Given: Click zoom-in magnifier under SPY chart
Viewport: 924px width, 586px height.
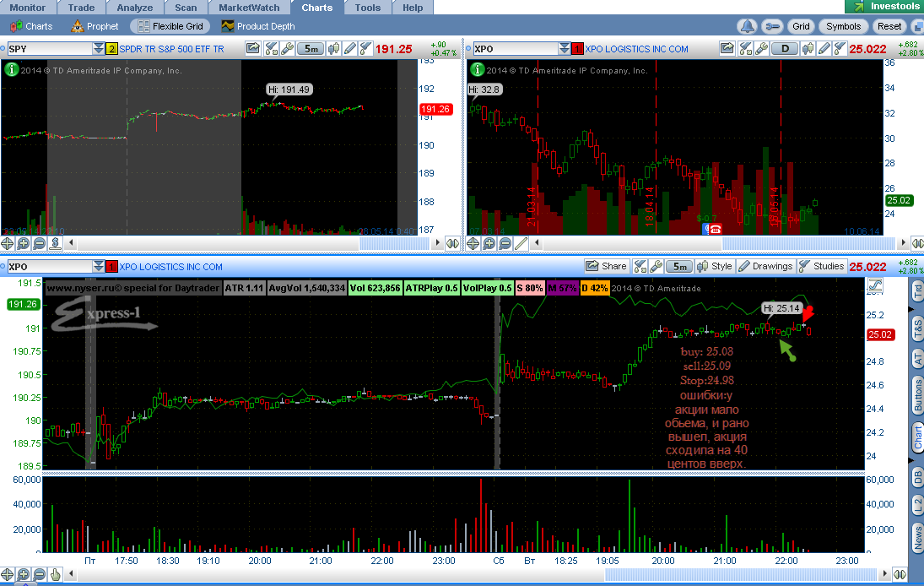Looking at the screenshot, I should [x=24, y=243].
